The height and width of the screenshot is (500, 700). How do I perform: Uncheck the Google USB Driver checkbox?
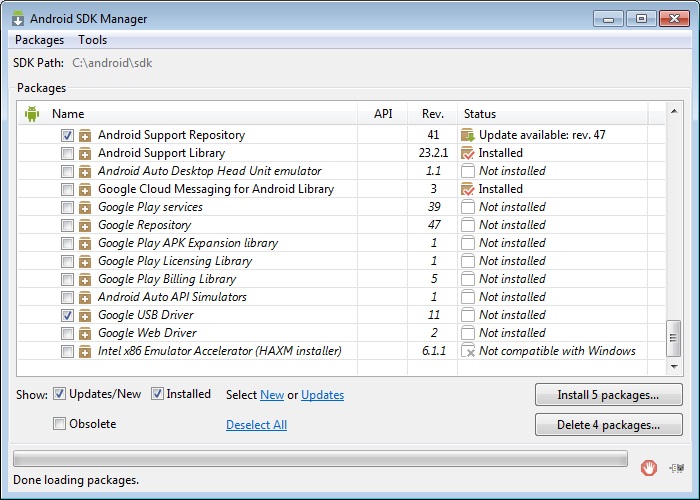[x=67, y=315]
